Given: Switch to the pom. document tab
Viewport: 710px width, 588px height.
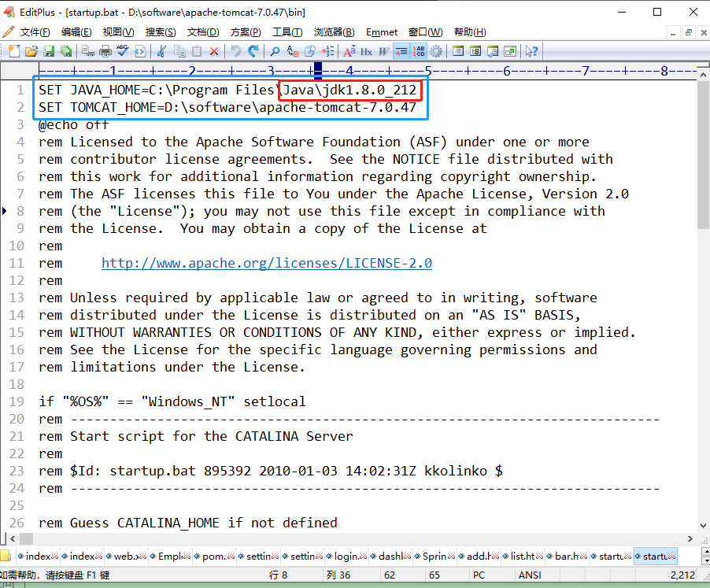Looking at the screenshot, I should point(214,557).
